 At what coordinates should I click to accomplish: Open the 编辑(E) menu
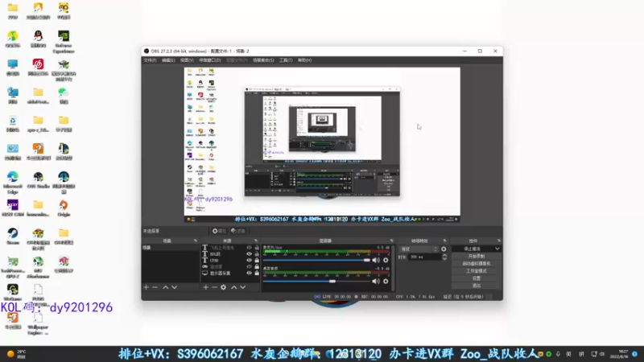click(168, 60)
